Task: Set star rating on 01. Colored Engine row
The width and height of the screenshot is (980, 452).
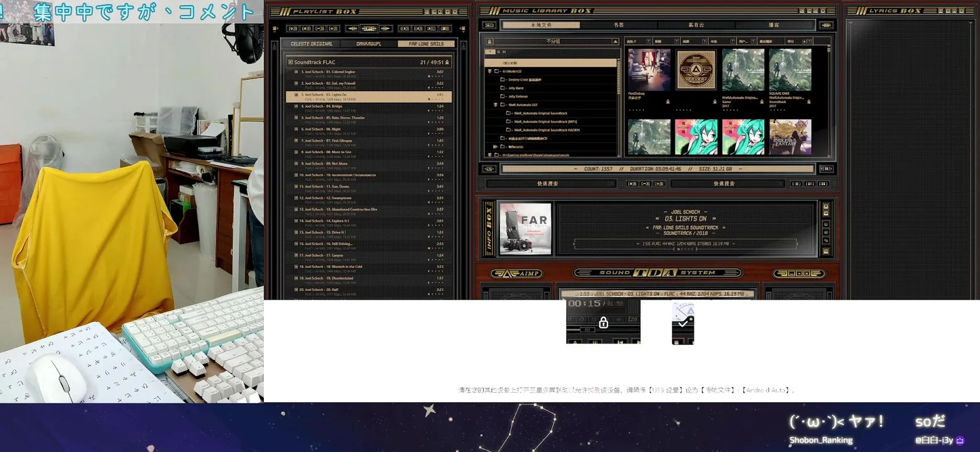Action: [436, 76]
